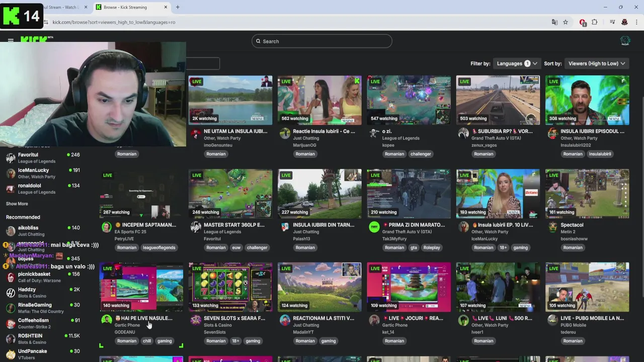
Task: Open the 547 watching League stream thumbnail
Action: [409, 100]
